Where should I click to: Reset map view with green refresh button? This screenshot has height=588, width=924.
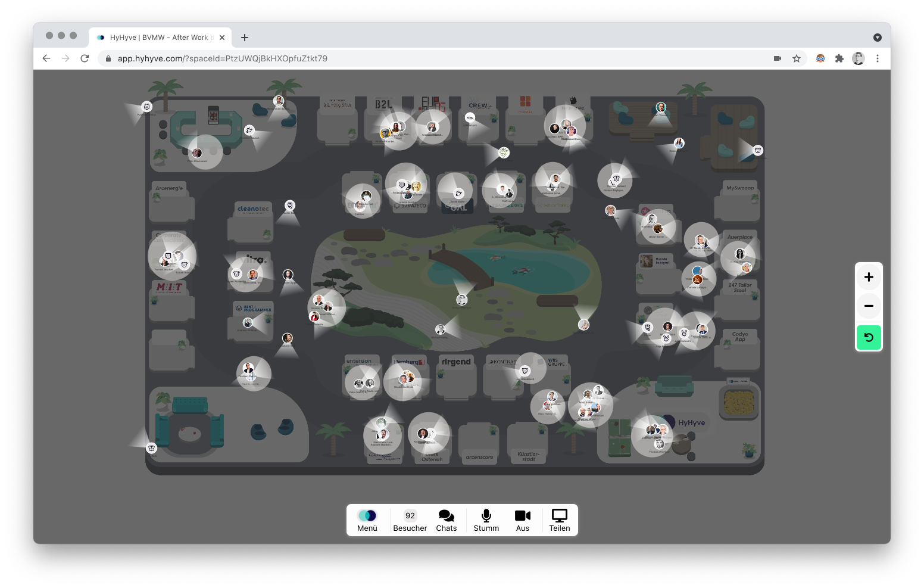[869, 337]
